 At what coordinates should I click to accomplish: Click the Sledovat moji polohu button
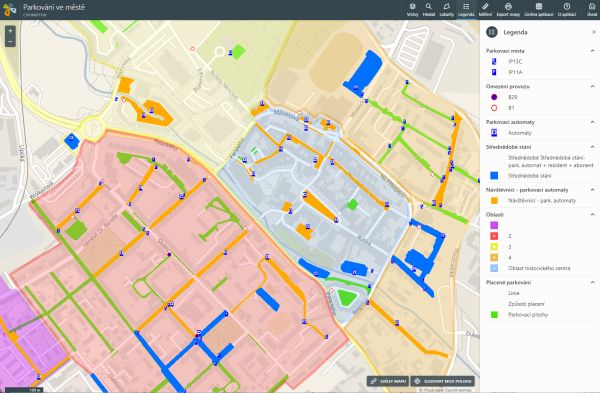[x=443, y=381]
